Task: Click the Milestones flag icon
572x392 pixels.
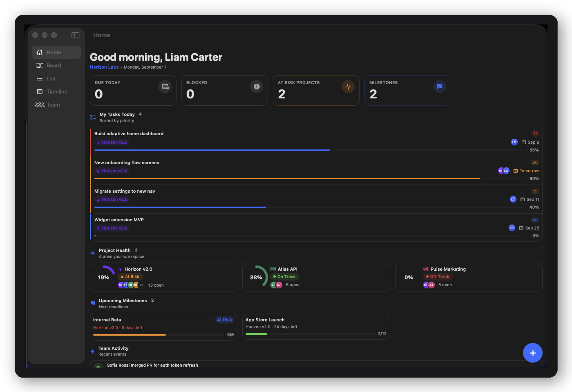Action: click(440, 87)
